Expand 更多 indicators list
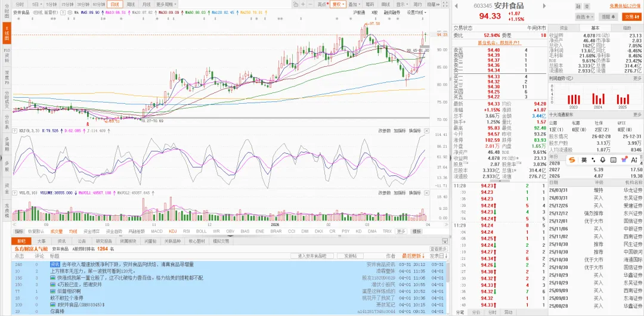644x316 pixels. (401, 231)
